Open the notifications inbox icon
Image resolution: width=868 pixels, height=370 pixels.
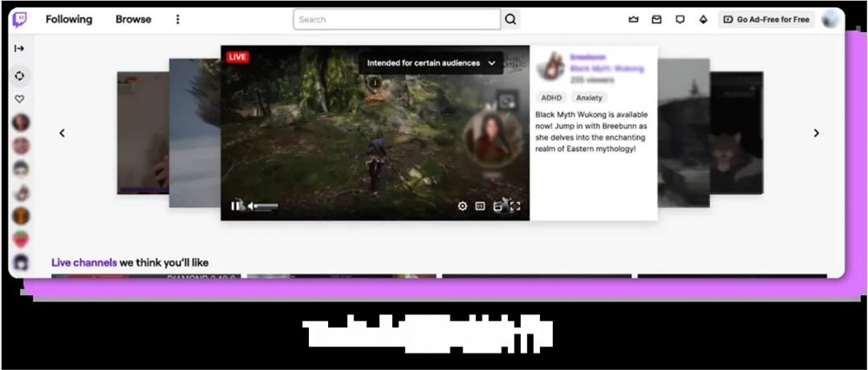pyautogui.click(x=656, y=19)
